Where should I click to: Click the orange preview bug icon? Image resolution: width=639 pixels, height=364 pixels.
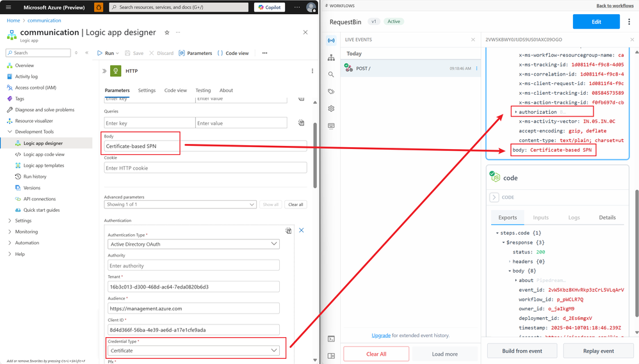pos(99,7)
